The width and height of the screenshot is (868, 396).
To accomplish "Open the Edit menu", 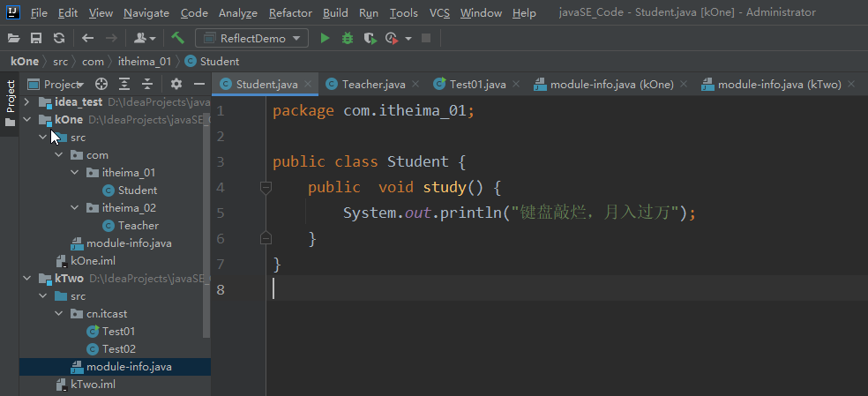I will [68, 12].
